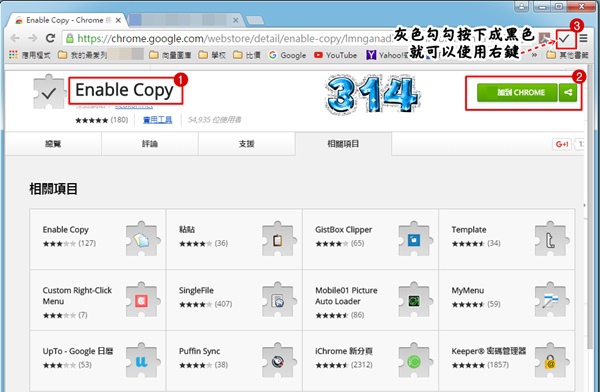This screenshot has height=392, width=600.
Task: Switch to the 支援 support tab
Action: pos(246,144)
